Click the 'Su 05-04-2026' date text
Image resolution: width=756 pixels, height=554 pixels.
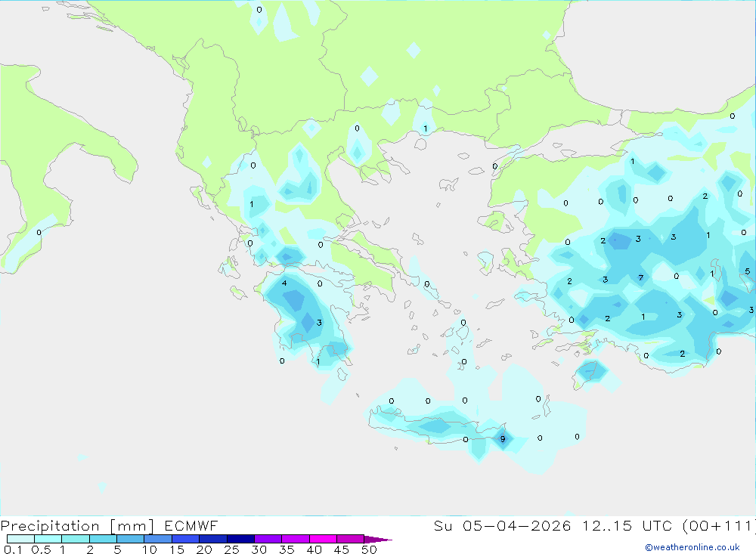click(x=503, y=526)
